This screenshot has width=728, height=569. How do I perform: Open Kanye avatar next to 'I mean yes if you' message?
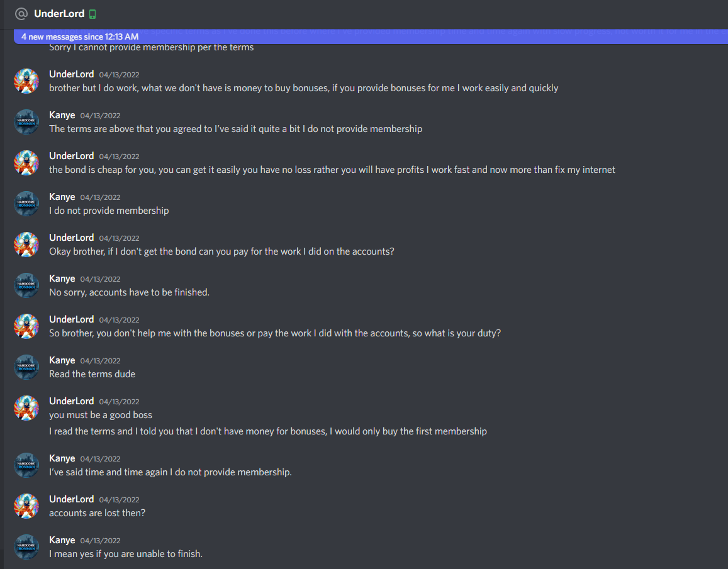pyautogui.click(x=26, y=547)
